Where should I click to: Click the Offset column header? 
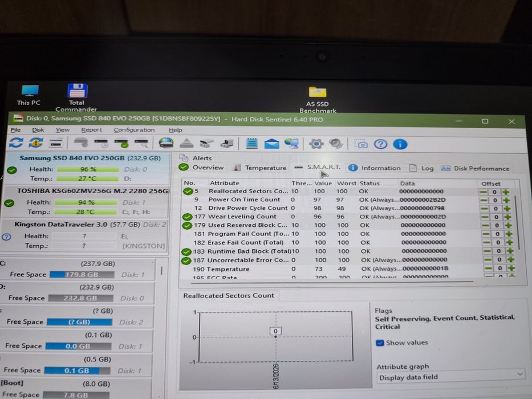coord(490,184)
